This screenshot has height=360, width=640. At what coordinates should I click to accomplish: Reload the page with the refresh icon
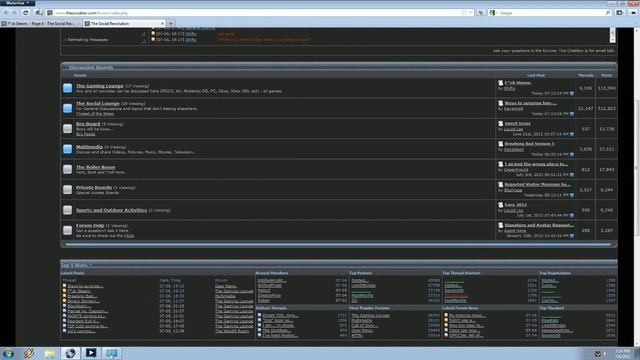click(x=26, y=13)
